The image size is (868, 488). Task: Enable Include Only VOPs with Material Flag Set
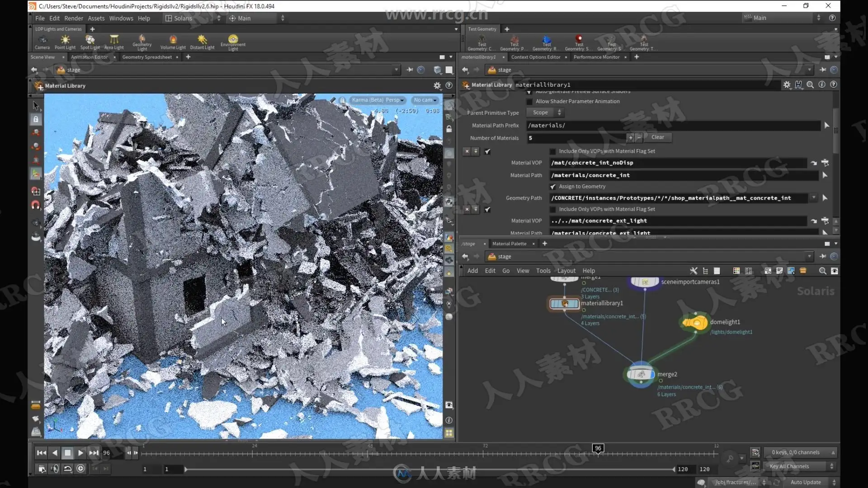click(552, 151)
